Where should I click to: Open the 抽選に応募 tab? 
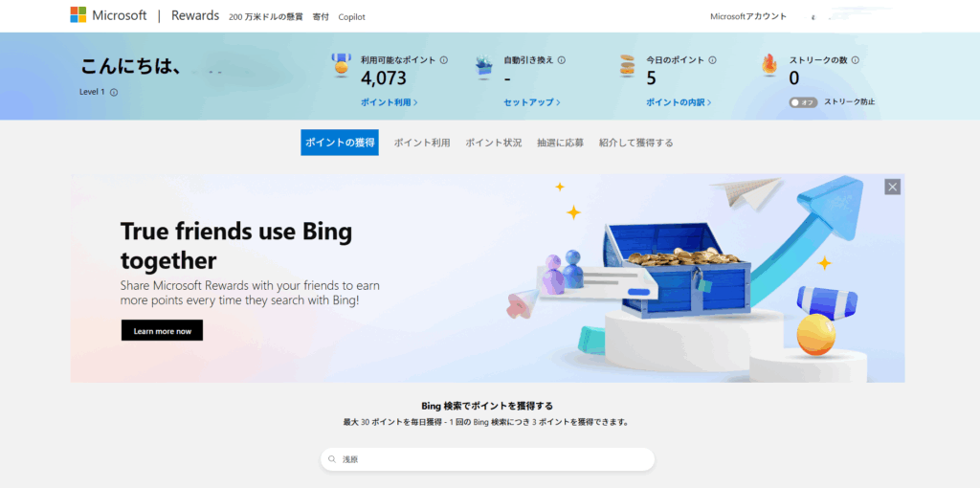tap(560, 143)
